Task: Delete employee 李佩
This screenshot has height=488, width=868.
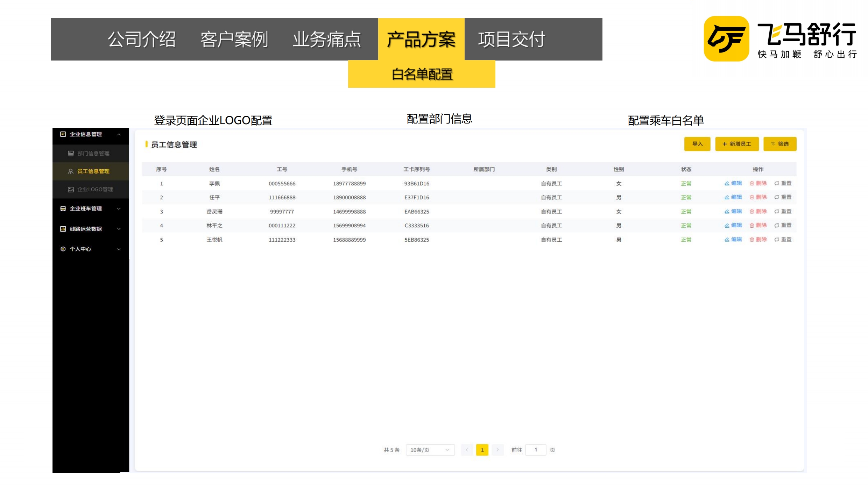Action: coord(758,183)
